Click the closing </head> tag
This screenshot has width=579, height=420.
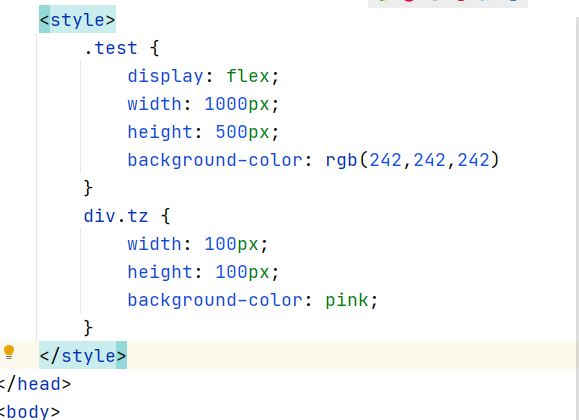[35, 384]
